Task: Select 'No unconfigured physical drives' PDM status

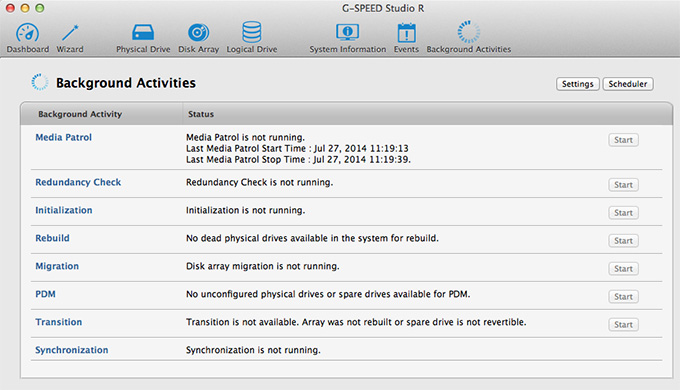Action: pyautogui.click(x=328, y=294)
